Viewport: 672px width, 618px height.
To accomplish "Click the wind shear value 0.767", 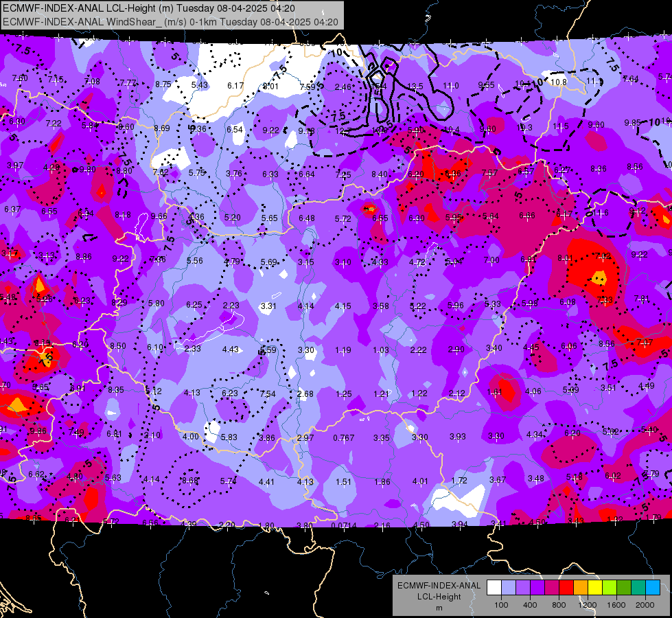I will click(344, 437).
